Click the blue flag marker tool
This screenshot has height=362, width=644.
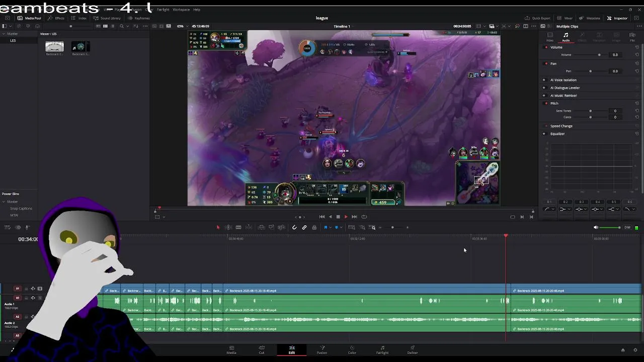coord(326,227)
